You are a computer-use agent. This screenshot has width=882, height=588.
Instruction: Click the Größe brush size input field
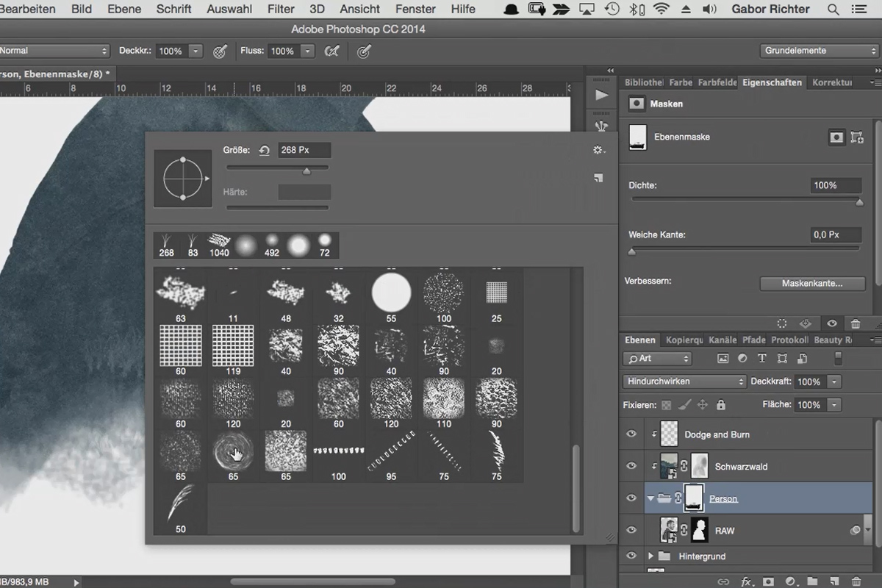(x=304, y=150)
